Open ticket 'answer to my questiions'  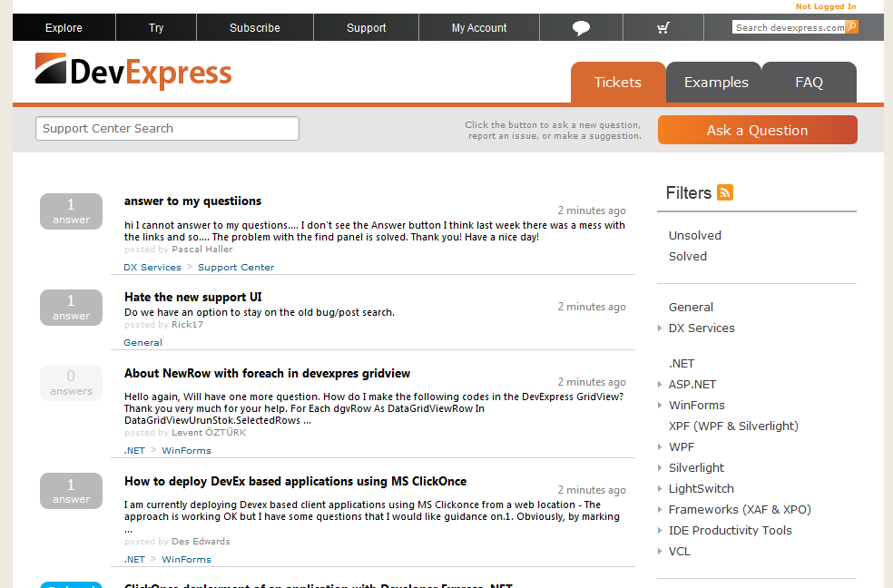[x=192, y=201]
